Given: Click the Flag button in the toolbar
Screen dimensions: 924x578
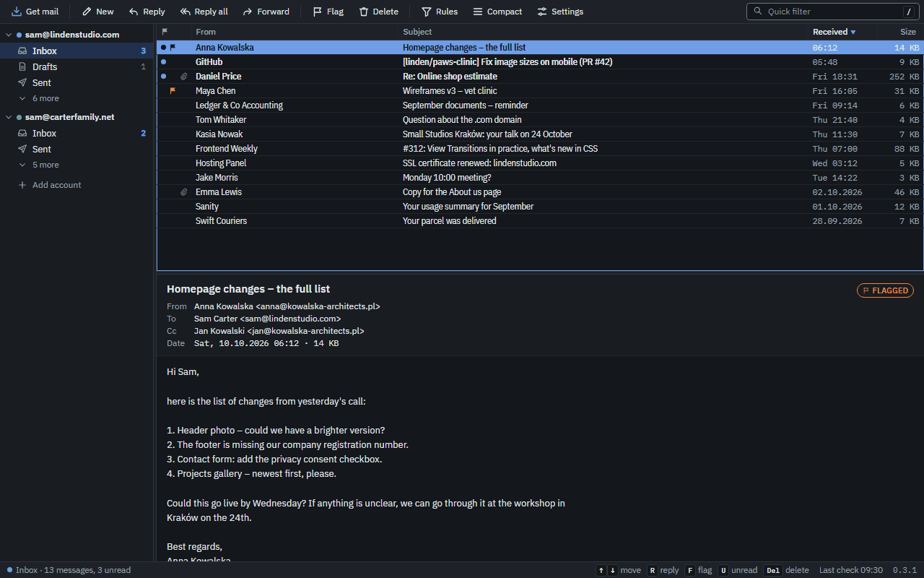Looking at the screenshot, I should click(x=328, y=12).
